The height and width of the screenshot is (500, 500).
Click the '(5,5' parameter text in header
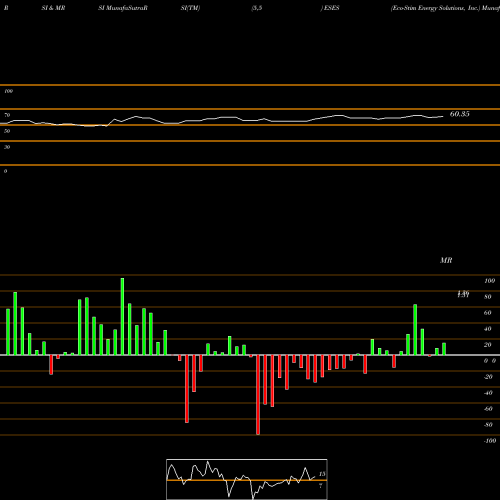257,8
